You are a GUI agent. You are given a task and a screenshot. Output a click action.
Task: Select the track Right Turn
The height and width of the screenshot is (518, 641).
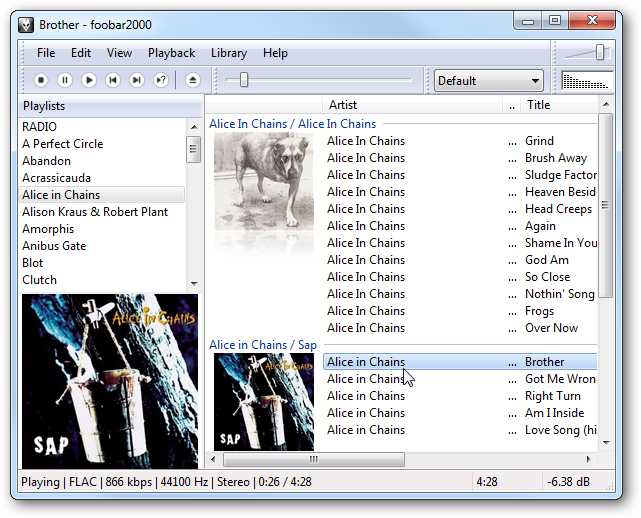pyautogui.click(x=460, y=396)
